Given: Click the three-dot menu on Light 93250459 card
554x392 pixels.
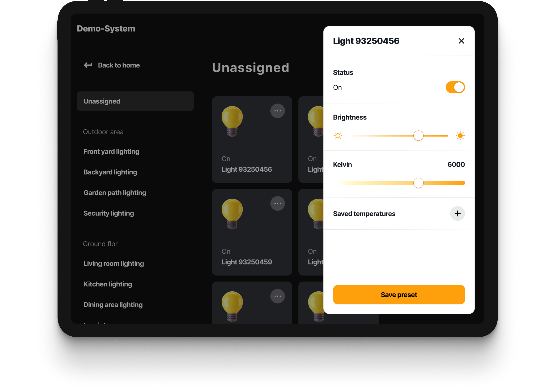Looking at the screenshot, I should (277, 204).
